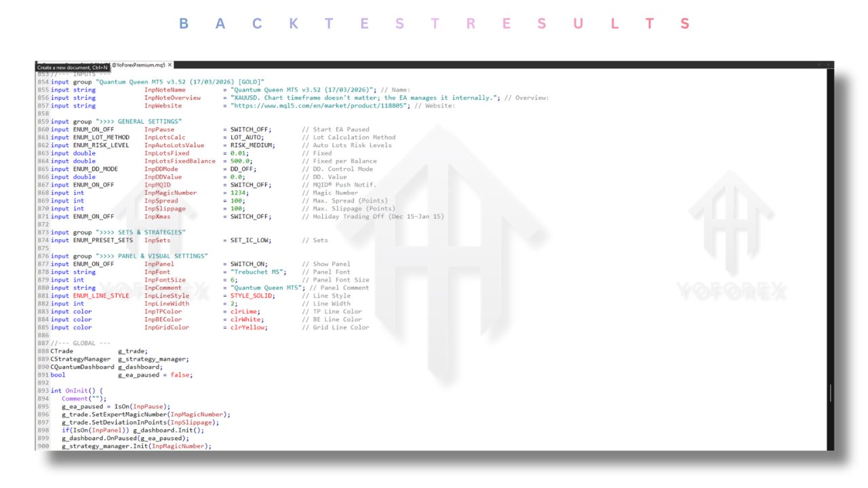The image size is (868, 488).
Task: Select the clrLime TP line color value
Action: point(244,311)
